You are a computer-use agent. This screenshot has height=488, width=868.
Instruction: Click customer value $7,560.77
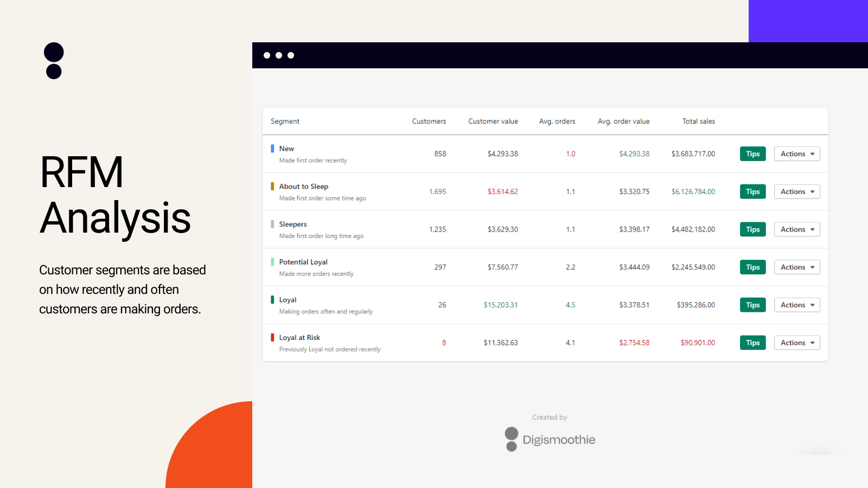[502, 267]
